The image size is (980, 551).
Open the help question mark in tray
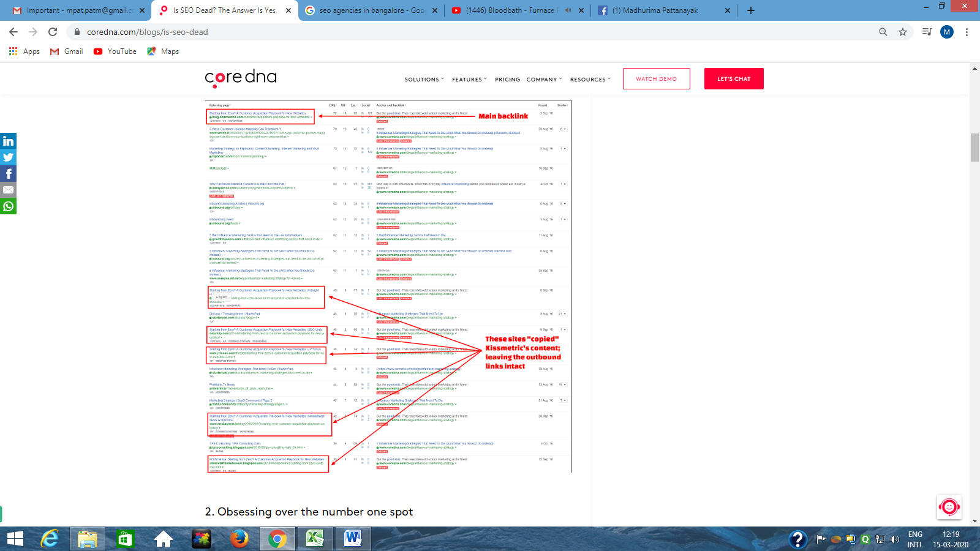pyautogui.click(x=797, y=539)
